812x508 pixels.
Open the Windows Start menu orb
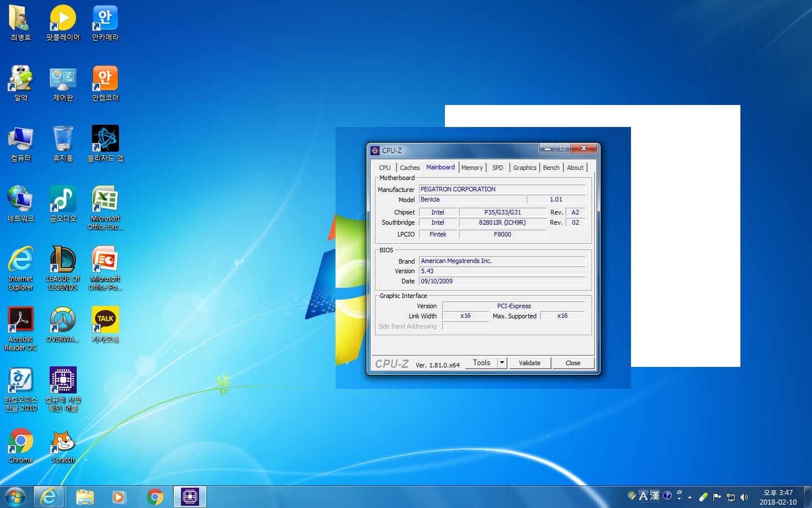pyautogui.click(x=15, y=497)
